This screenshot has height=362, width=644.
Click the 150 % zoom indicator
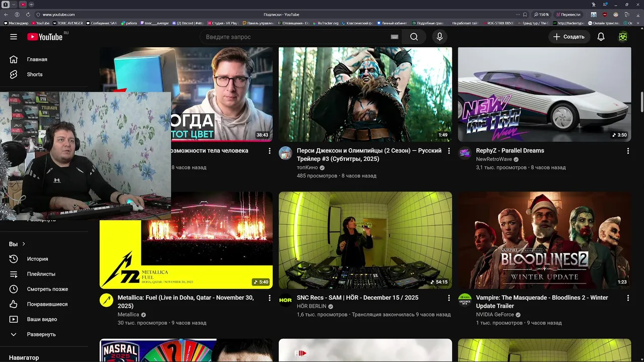[541, 15]
